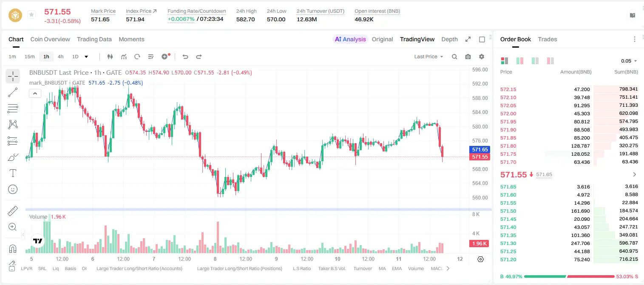Click the AI Analysis button
Screen dimensions: 644x285
[350, 39]
